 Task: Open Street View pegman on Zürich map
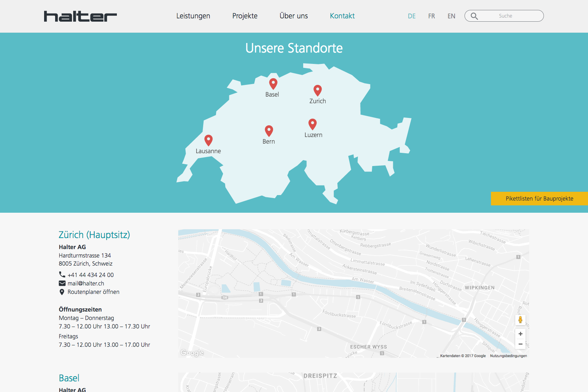[x=520, y=320]
